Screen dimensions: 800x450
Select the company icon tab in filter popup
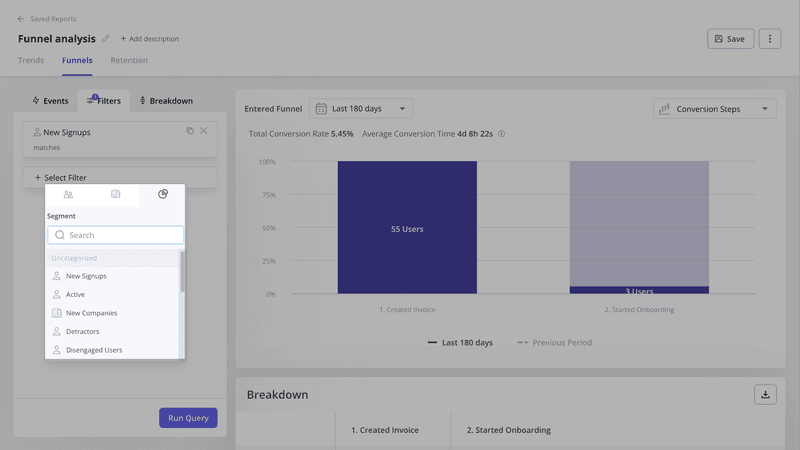pyautogui.click(x=115, y=194)
